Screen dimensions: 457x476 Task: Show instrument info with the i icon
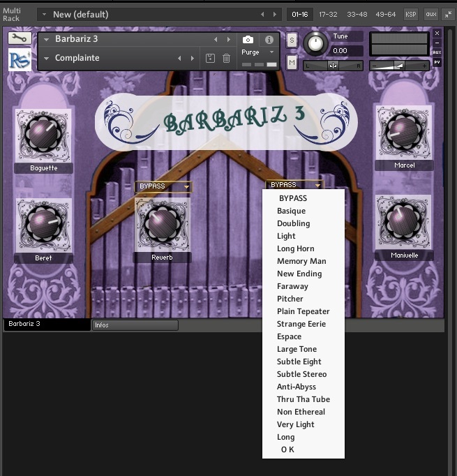click(x=269, y=40)
